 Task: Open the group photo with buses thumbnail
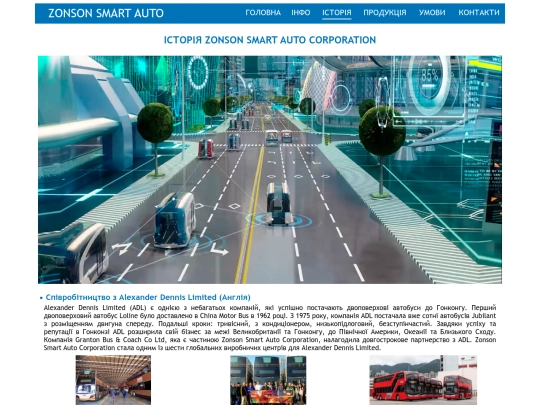click(x=268, y=380)
